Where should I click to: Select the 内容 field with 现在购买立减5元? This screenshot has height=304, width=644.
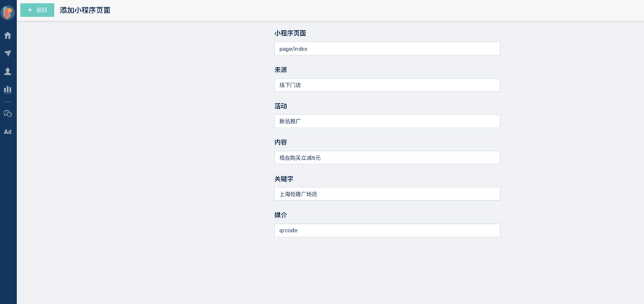387,157
